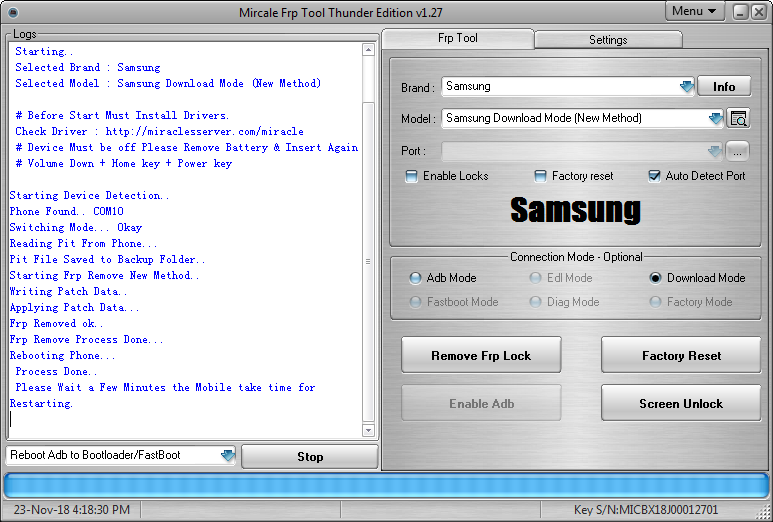Click the Screen Unlock button

pos(681,403)
